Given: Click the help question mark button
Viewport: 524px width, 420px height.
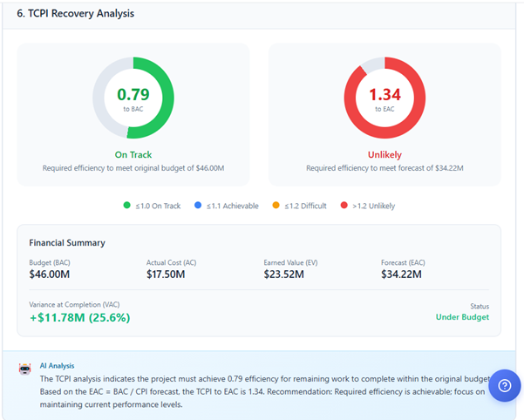Looking at the screenshot, I should click(504, 385).
